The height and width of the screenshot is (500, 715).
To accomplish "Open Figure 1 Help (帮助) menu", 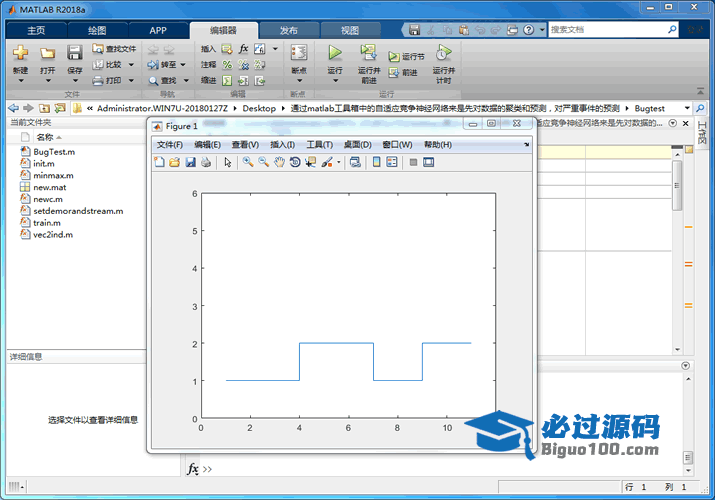I will 438,144.
